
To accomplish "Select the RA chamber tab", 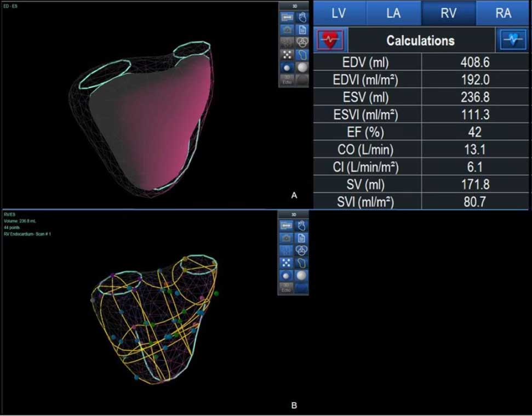I will 504,13.
